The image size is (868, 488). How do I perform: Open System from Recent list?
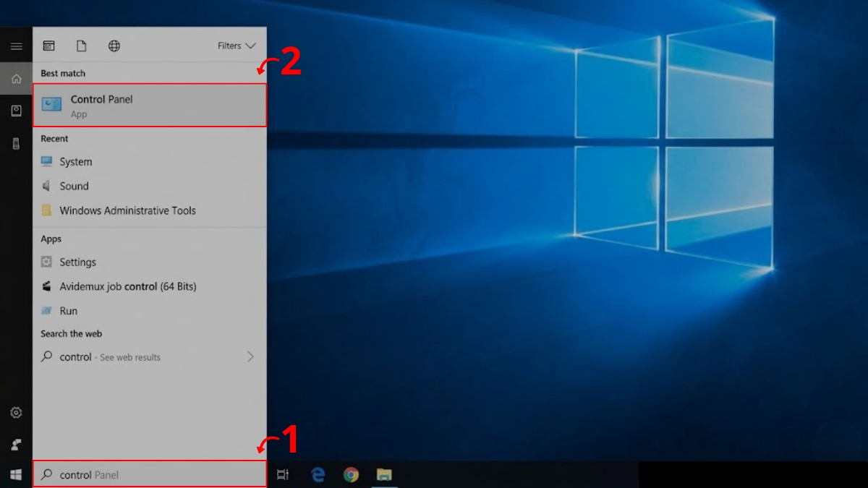[x=75, y=162]
